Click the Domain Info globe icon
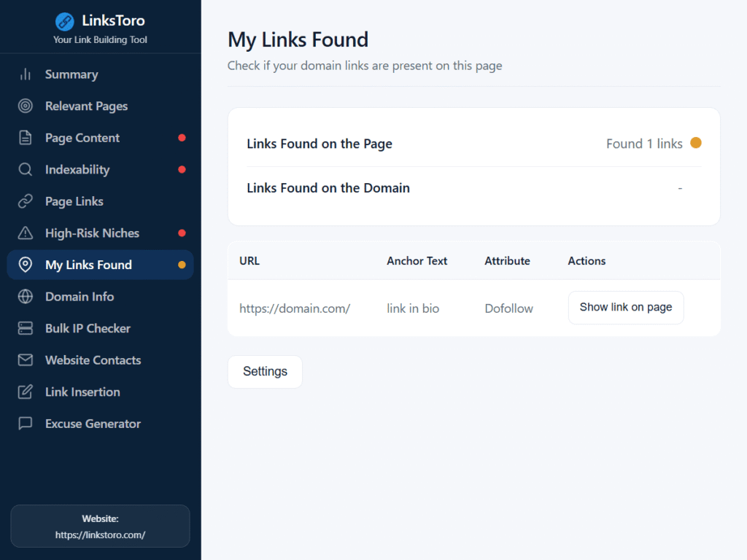The height and width of the screenshot is (560, 747). tap(26, 297)
